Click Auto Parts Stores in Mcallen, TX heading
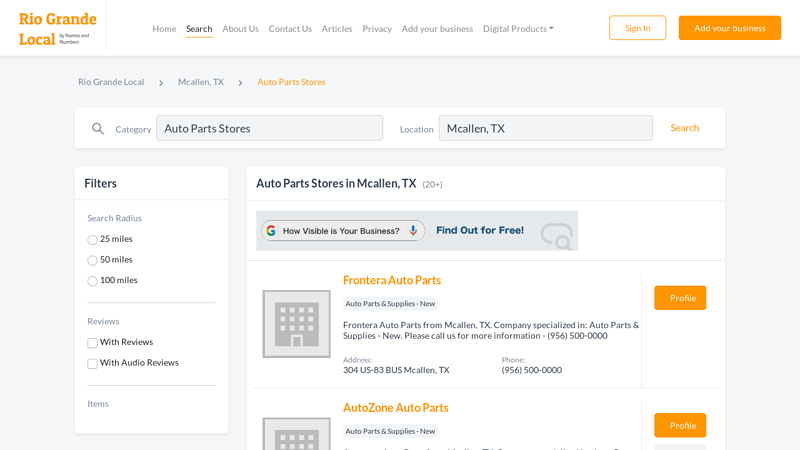Screen dimensions: 800x450 click(x=336, y=183)
